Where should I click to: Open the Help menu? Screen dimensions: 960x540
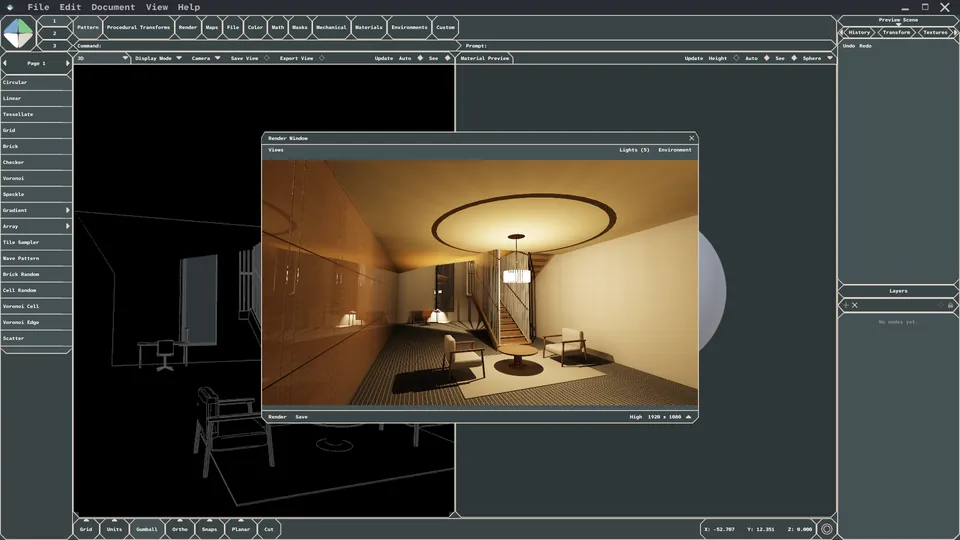tap(189, 7)
